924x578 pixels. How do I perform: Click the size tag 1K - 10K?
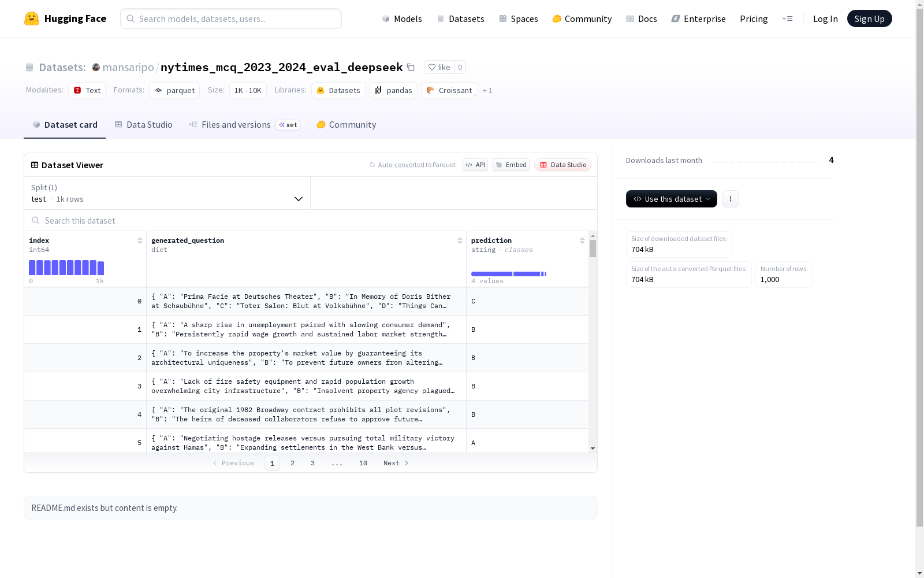point(248,90)
